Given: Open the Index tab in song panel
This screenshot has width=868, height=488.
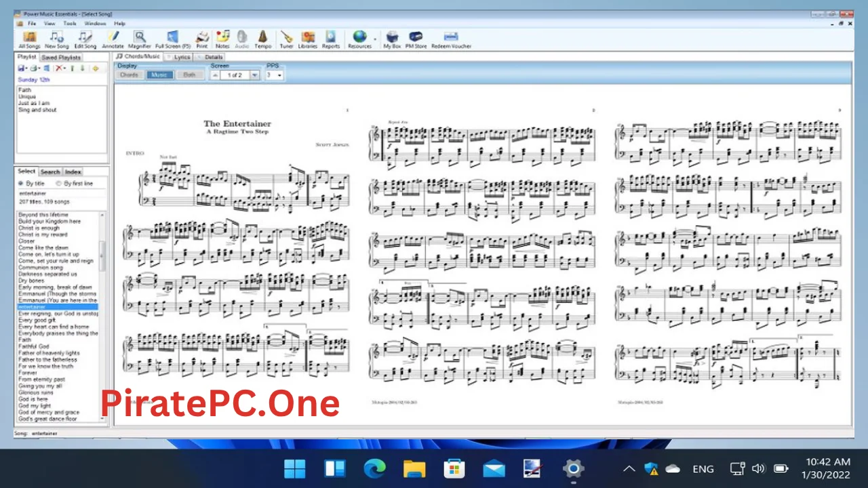Looking at the screenshot, I should click(x=73, y=172).
